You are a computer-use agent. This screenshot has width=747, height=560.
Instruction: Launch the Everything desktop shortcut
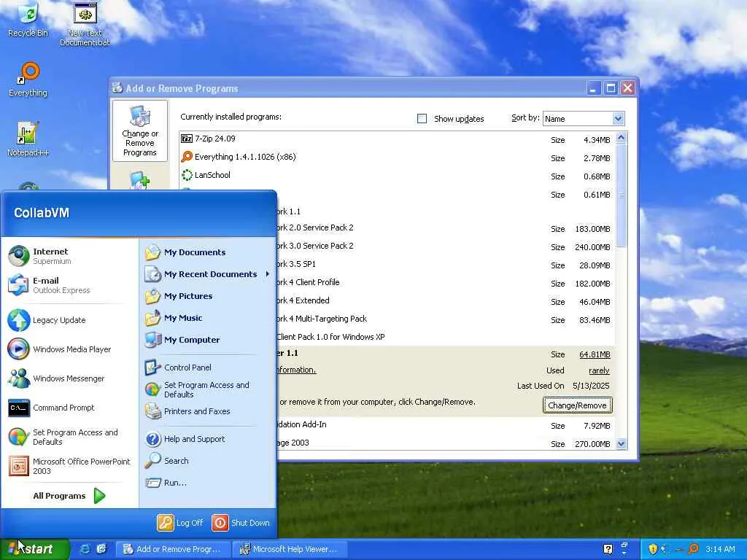(x=28, y=79)
